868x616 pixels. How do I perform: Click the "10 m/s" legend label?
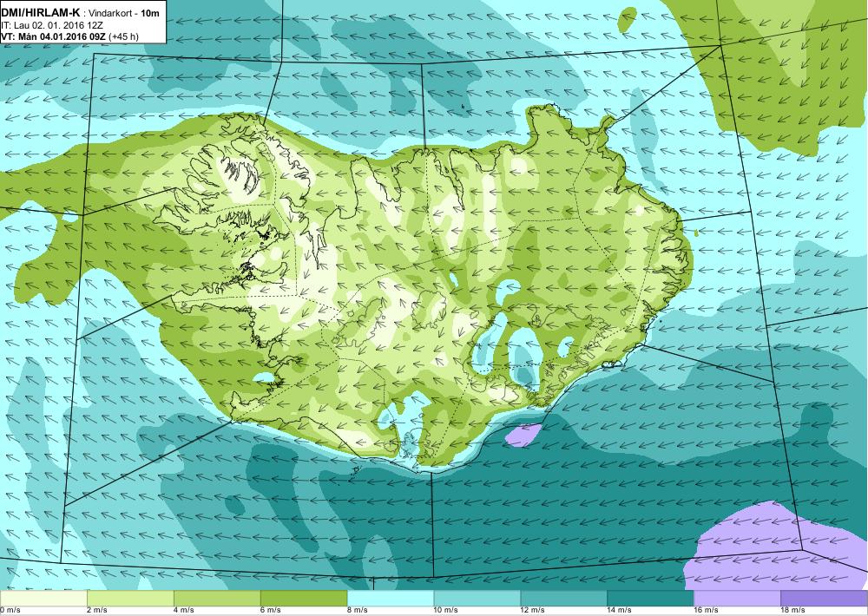446,611
